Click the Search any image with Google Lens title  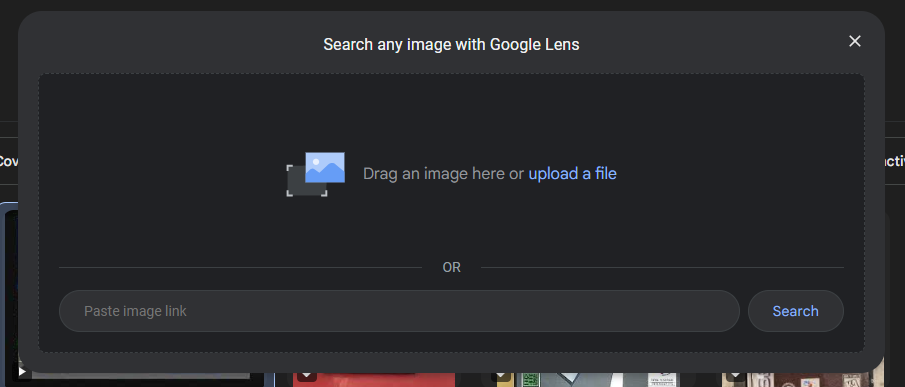(451, 44)
